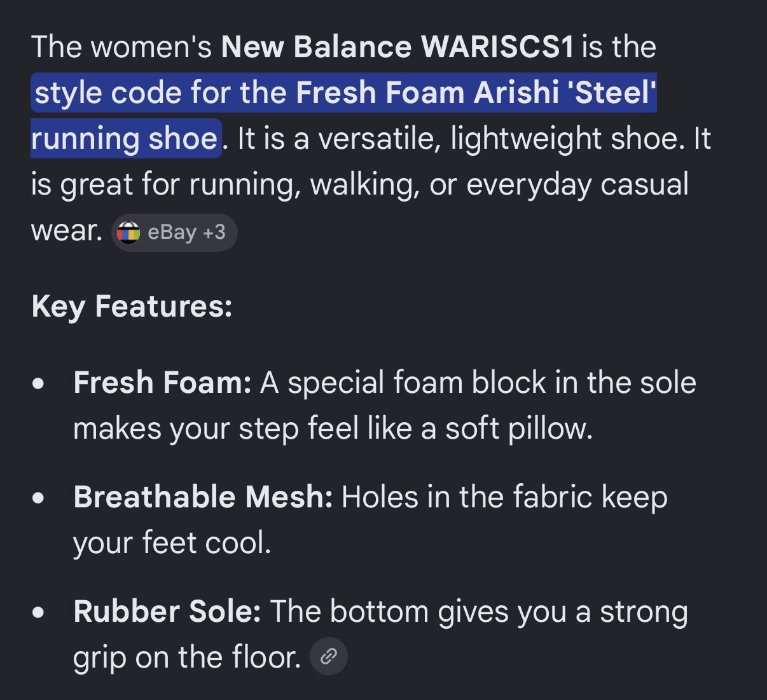The image size is (767, 700).
Task: Click the bold 'Fresh Foam:' feature label
Action: 162,383
